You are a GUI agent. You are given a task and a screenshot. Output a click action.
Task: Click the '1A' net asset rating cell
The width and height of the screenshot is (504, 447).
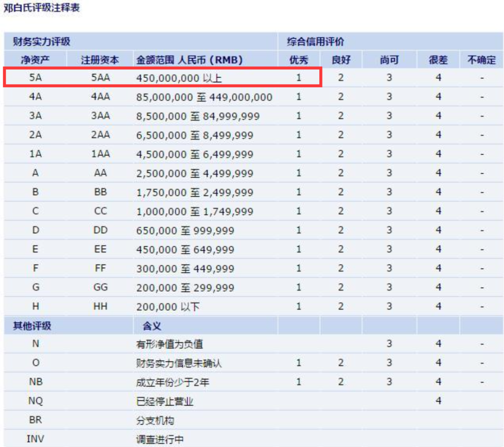click(x=35, y=154)
